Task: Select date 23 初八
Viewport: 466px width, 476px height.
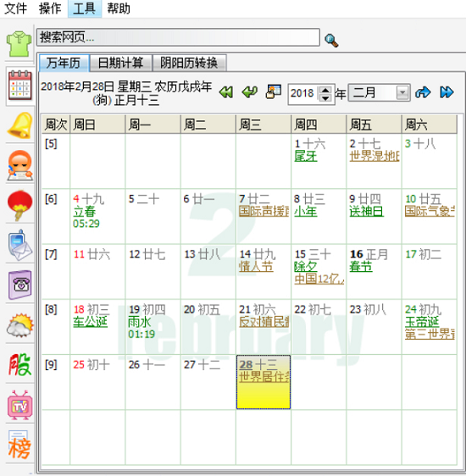Action: click(x=368, y=310)
